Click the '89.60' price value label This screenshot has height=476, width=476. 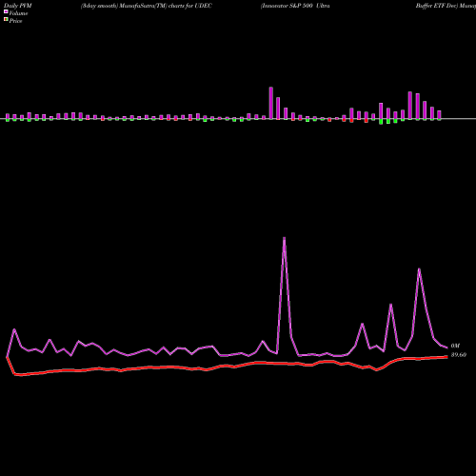tap(459, 355)
